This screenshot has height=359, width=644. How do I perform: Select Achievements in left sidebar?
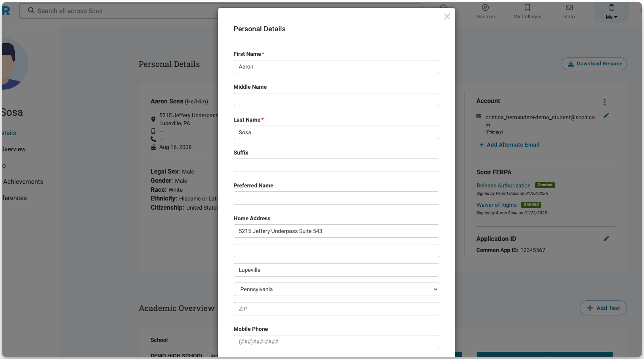click(x=23, y=182)
